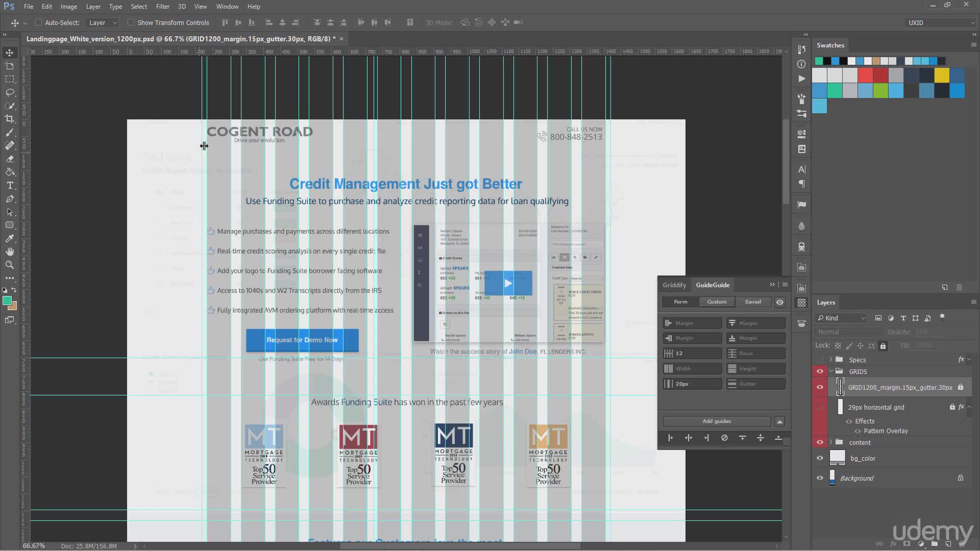Click GuideGuide columns count field showing 12
Screen dimensions: 980x551
pyautogui.click(x=692, y=353)
